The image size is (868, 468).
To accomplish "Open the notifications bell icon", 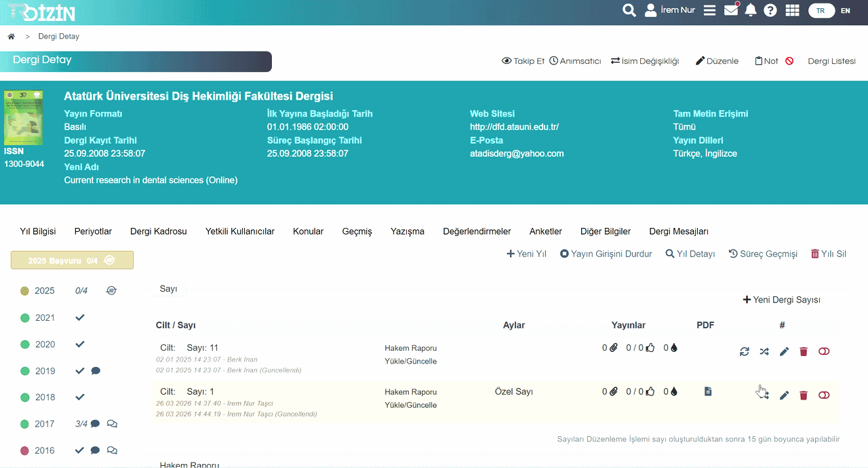I will [751, 10].
